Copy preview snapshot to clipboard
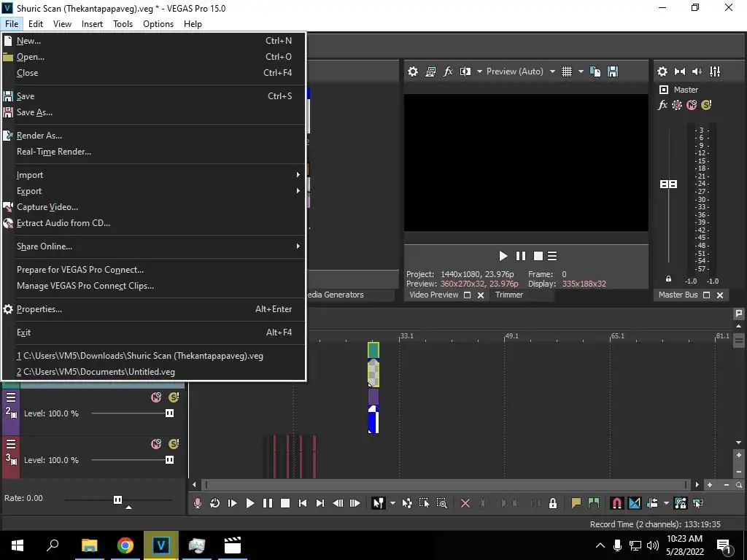 (595, 71)
